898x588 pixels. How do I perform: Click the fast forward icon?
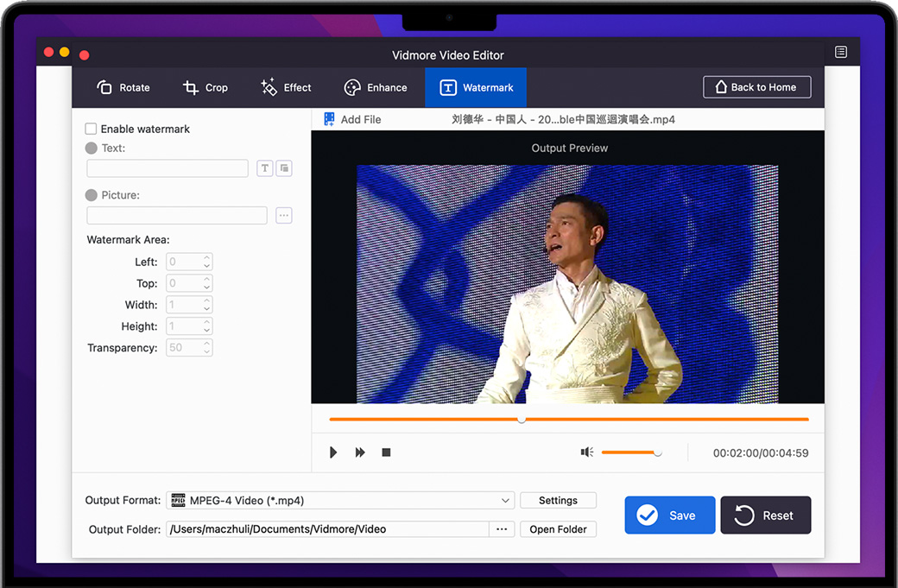pyautogui.click(x=360, y=452)
